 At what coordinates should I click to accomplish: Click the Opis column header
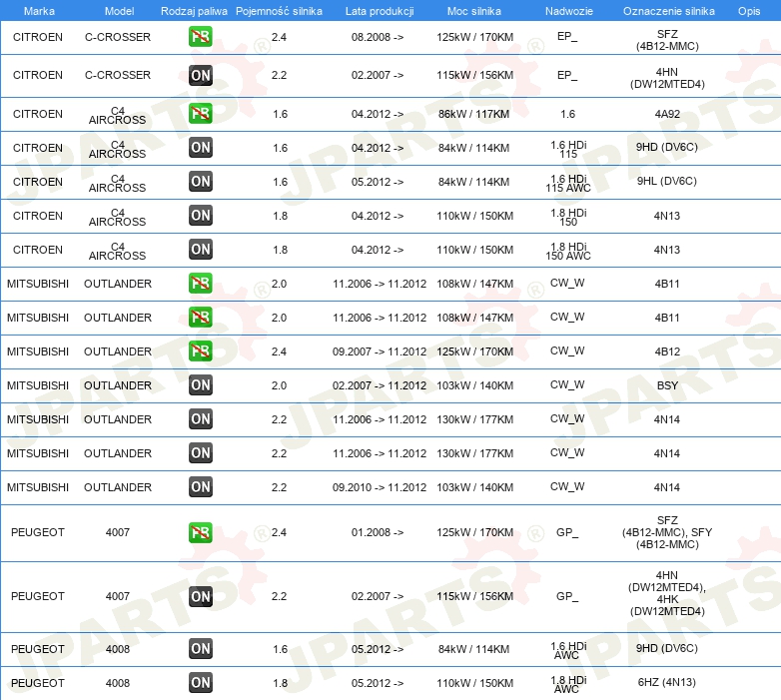(x=748, y=10)
